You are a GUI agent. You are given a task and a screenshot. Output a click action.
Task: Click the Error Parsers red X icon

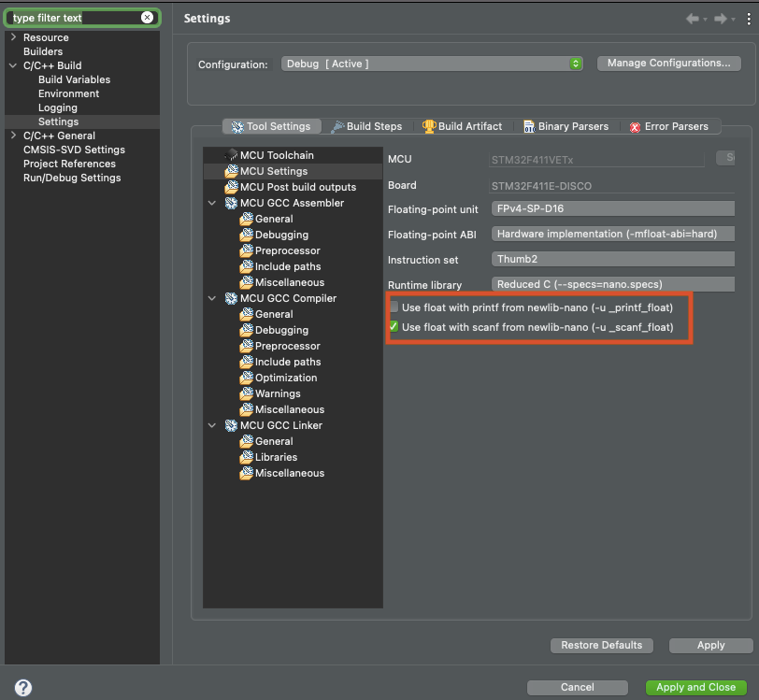pyautogui.click(x=635, y=127)
